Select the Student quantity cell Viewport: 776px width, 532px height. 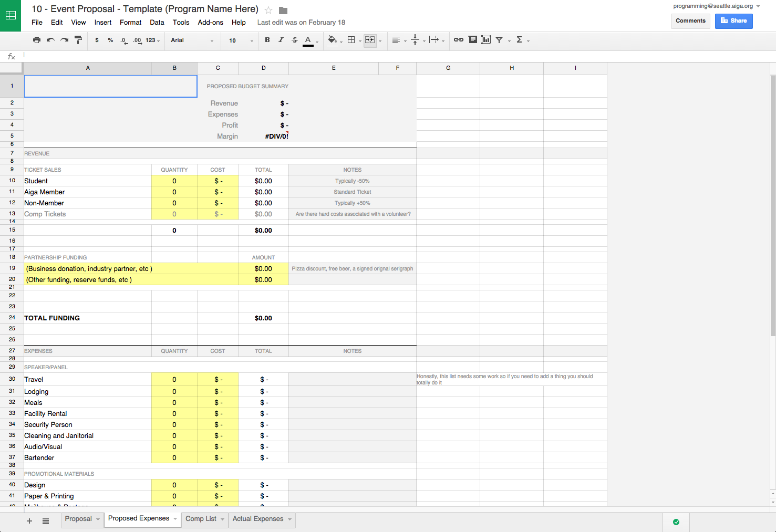click(174, 181)
